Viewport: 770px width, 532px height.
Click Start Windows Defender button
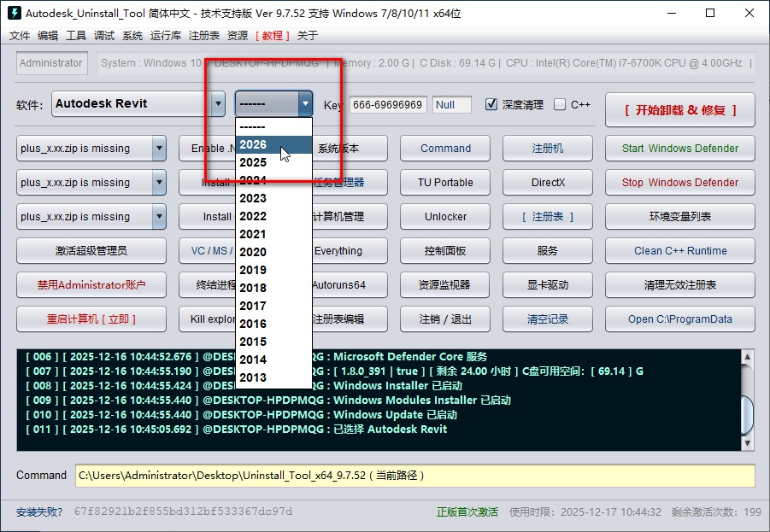[x=679, y=149]
